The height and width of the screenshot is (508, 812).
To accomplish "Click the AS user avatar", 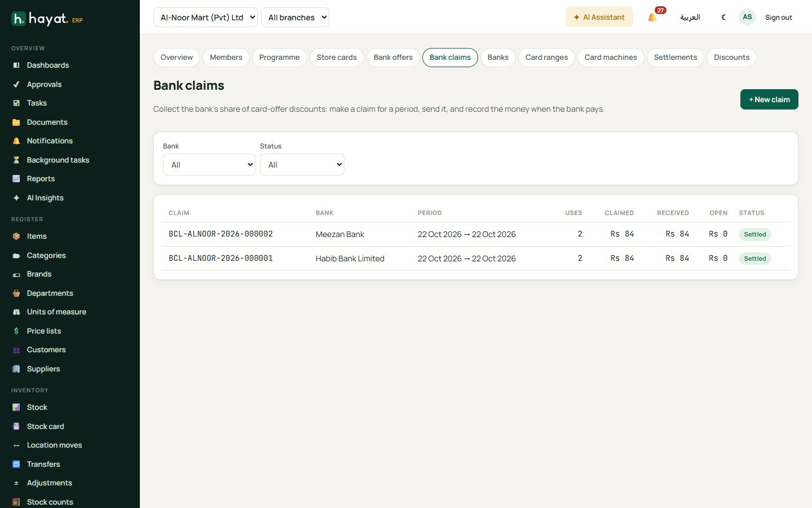I will pos(747,17).
